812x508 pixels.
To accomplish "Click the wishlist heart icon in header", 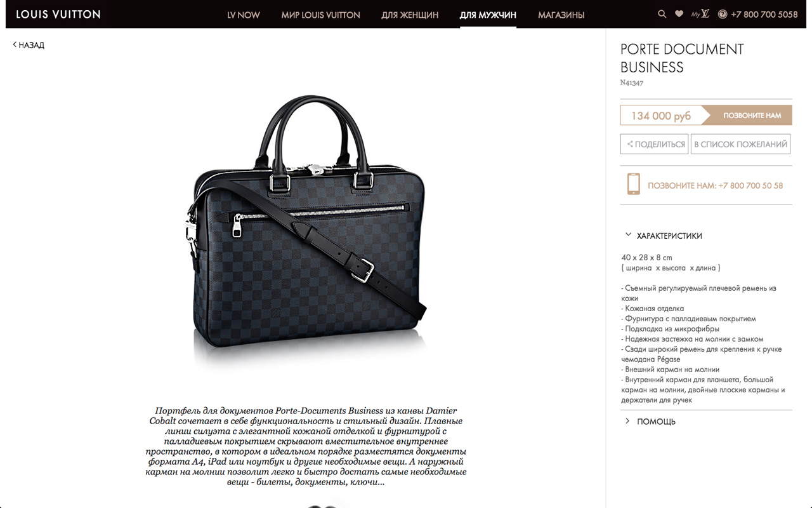I will pos(679,14).
